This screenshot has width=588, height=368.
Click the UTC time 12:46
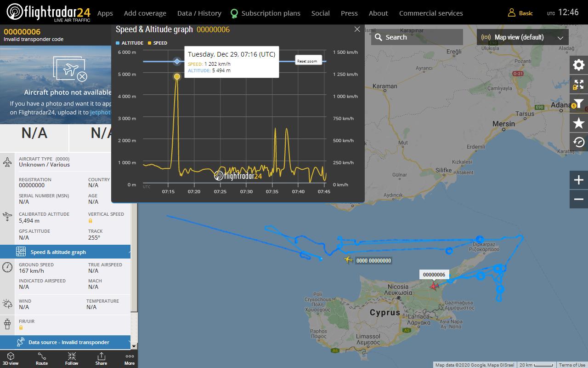tap(568, 12)
